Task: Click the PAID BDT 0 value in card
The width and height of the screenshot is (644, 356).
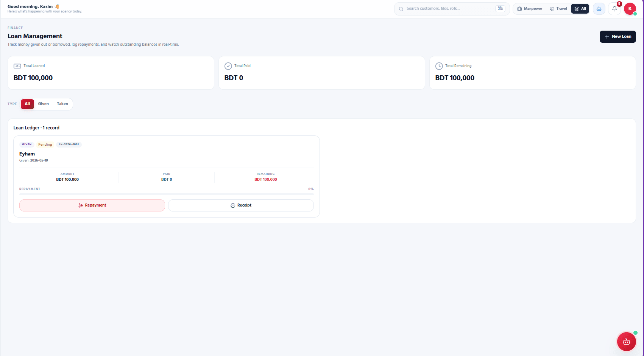Action: coord(167,180)
